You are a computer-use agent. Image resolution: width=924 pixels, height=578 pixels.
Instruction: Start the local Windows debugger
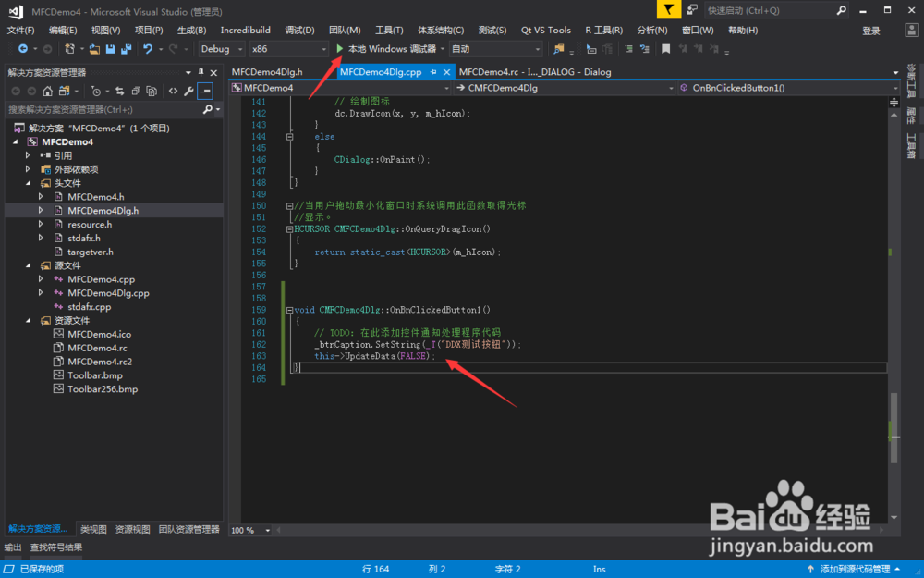coord(386,49)
